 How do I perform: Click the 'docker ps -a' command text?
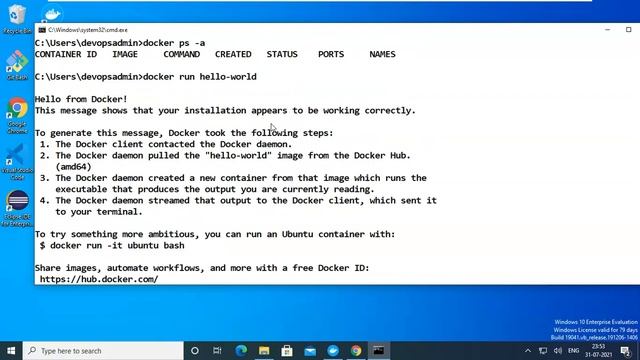tap(174, 43)
